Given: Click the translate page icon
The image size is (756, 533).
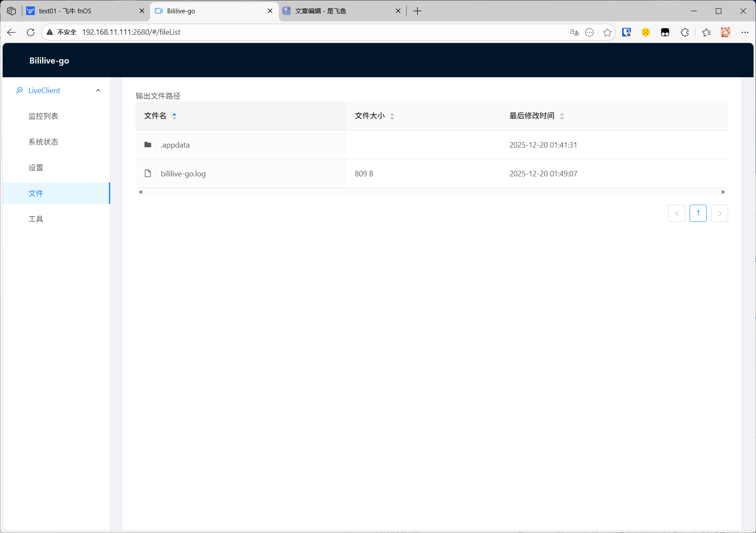Looking at the screenshot, I should [x=574, y=32].
